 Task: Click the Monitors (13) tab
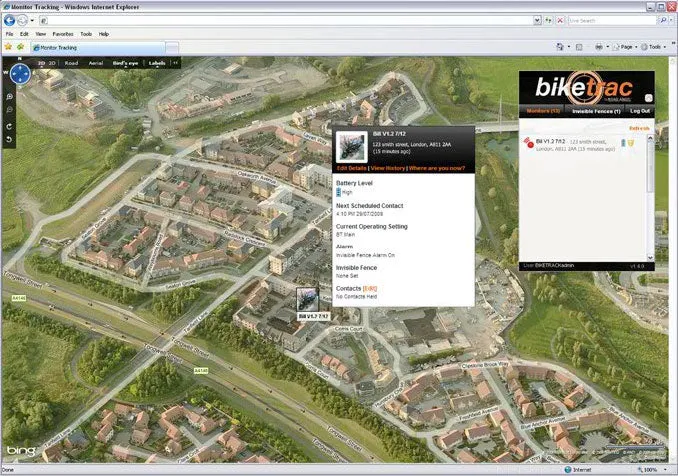[543, 111]
